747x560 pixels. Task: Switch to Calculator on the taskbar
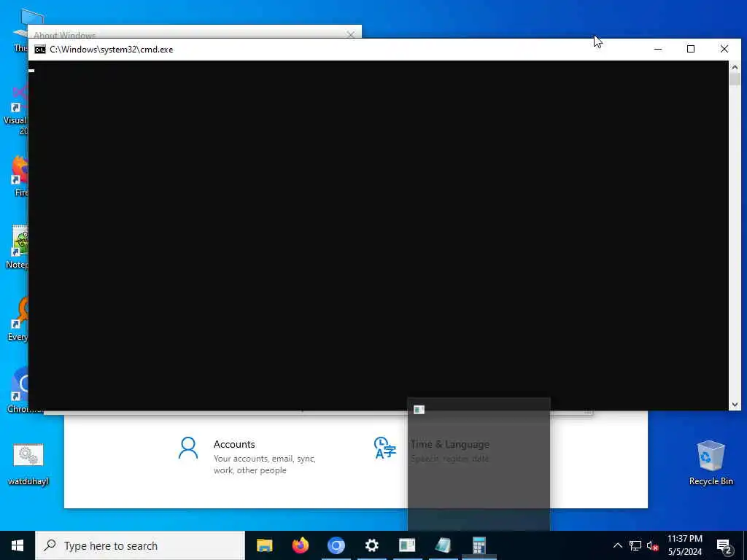pos(479,545)
